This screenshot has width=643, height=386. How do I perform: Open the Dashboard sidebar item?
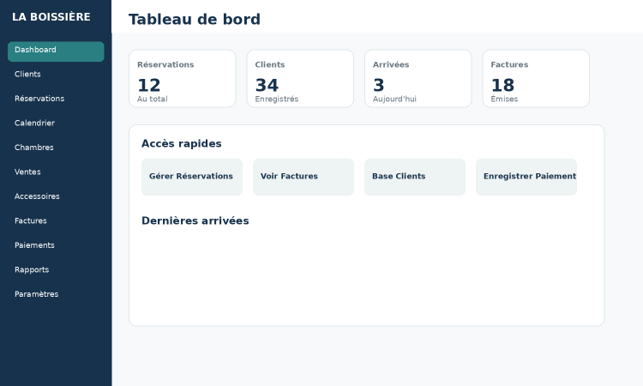tap(56, 51)
